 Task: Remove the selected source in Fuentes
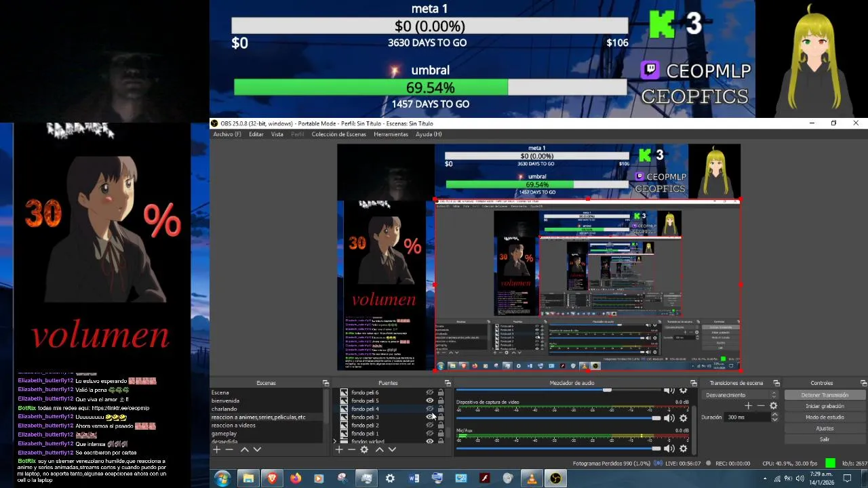351,449
